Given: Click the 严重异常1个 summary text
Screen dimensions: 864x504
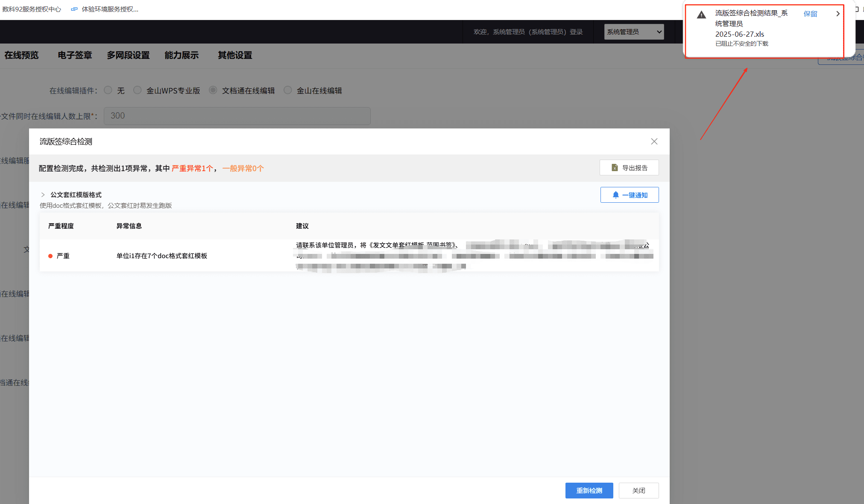Looking at the screenshot, I should point(192,168).
